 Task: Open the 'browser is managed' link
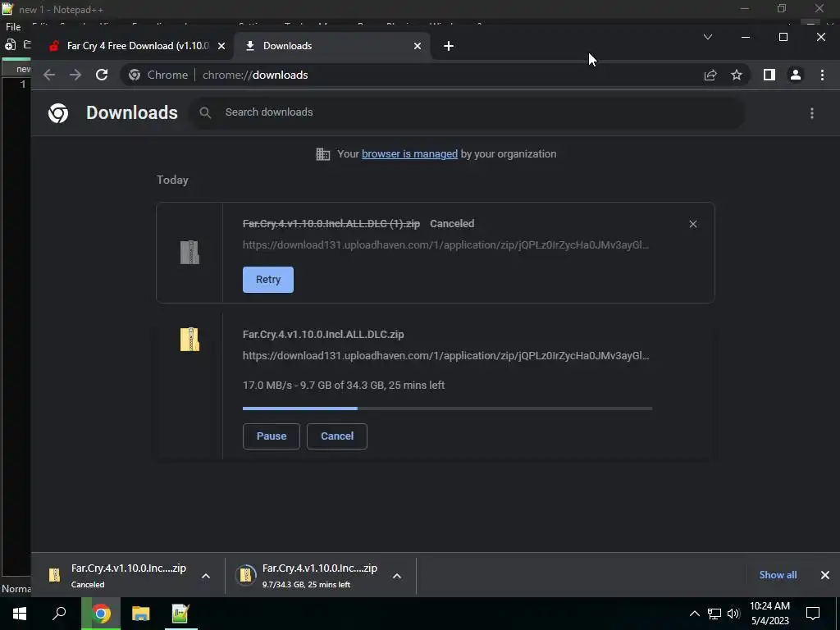click(x=410, y=153)
